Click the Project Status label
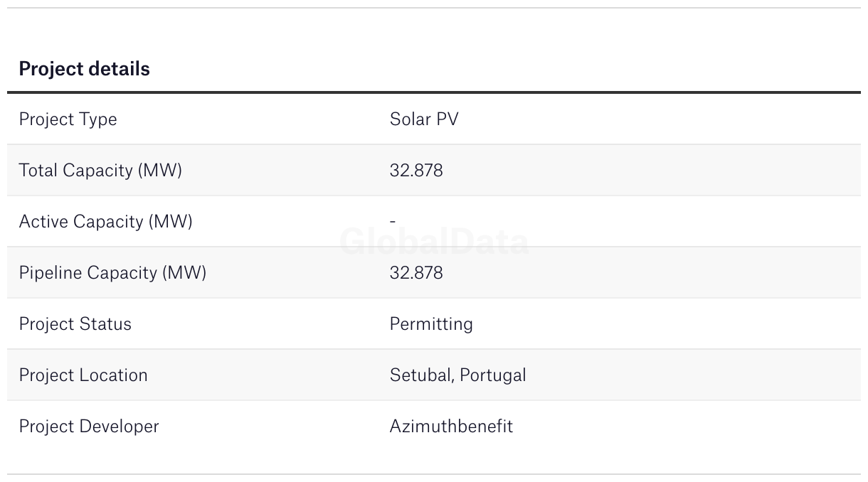 click(x=75, y=324)
